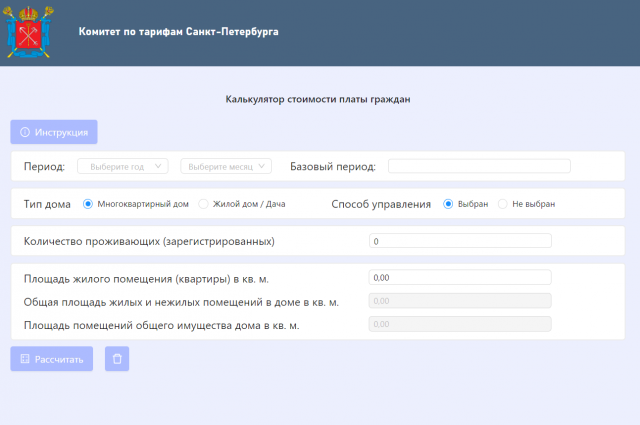Focus the Площадь жилого помещения input field
640x425 pixels.
pos(460,278)
